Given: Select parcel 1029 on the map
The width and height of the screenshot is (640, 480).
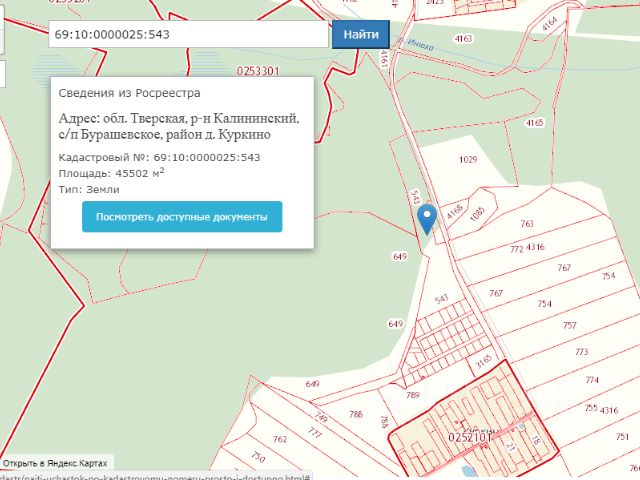Looking at the screenshot, I should 468,159.
